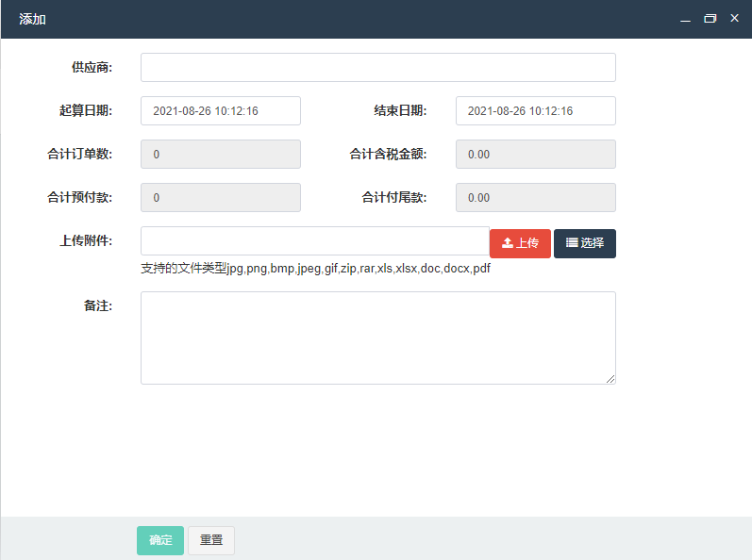752x560 pixels.
Task: Click the 合计付尾款: label
Action: tap(394, 197)
